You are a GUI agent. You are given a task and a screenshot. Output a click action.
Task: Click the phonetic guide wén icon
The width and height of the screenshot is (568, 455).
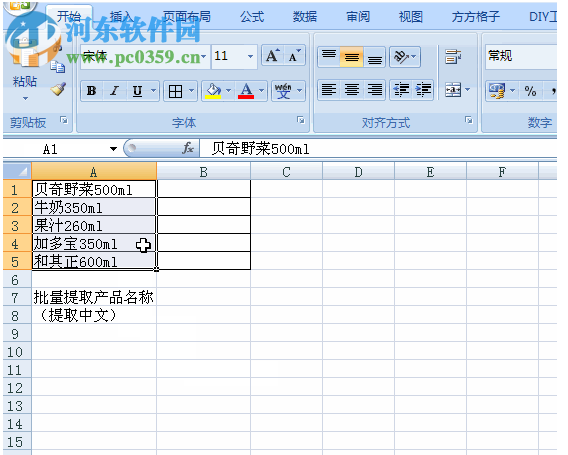[x=283, y=91]
